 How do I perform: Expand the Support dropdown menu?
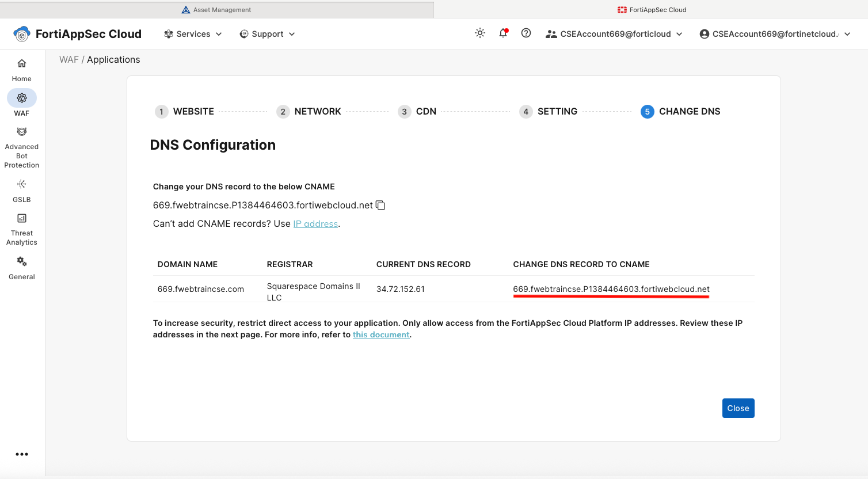268,34
